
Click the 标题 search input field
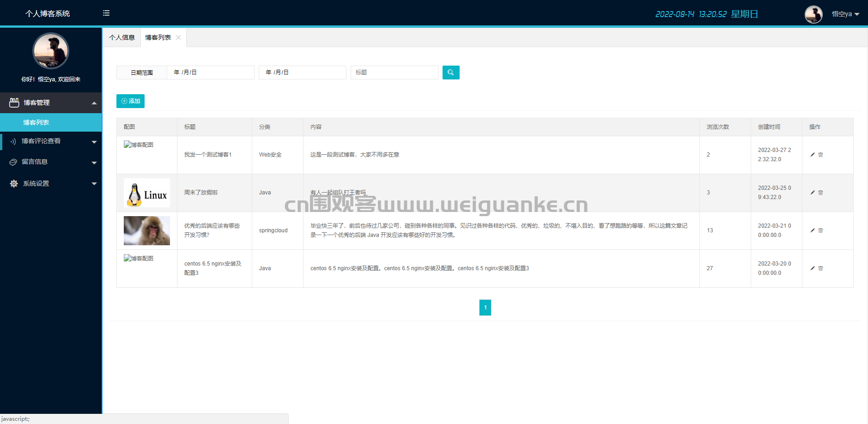pos(395,73)
